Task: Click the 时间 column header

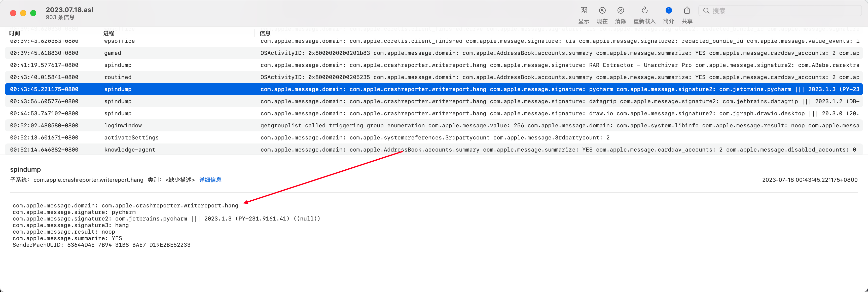Action: 15,33
